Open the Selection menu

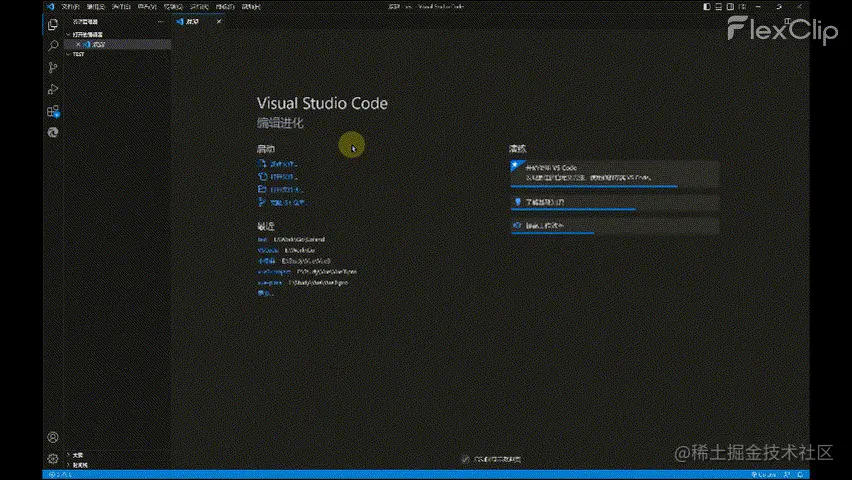[121, 7]
